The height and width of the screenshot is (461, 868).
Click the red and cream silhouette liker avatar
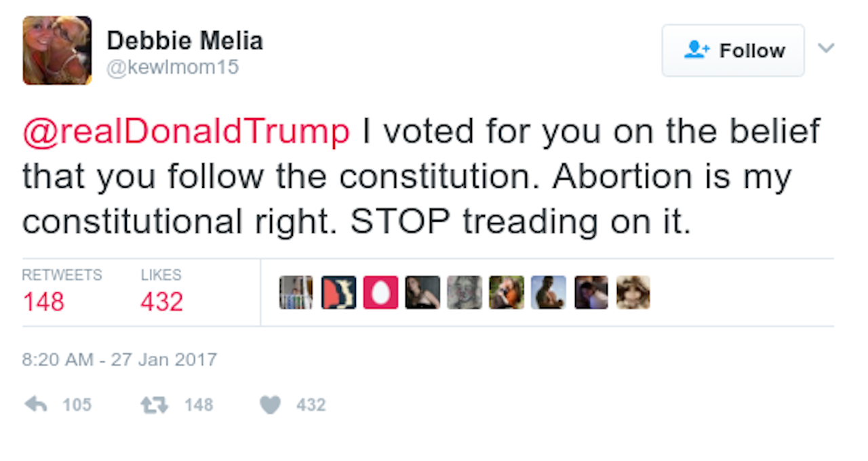(x=338, y=292)
